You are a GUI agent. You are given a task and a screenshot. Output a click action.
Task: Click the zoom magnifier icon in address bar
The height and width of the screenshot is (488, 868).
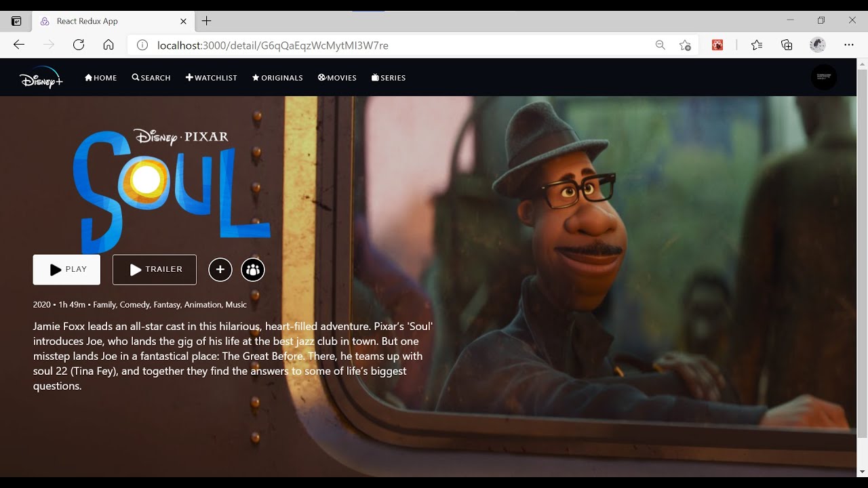(660, 45)
